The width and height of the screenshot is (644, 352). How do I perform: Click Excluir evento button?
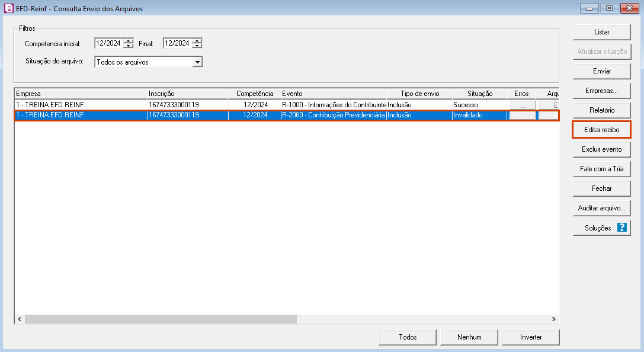[x=602, y=149]
